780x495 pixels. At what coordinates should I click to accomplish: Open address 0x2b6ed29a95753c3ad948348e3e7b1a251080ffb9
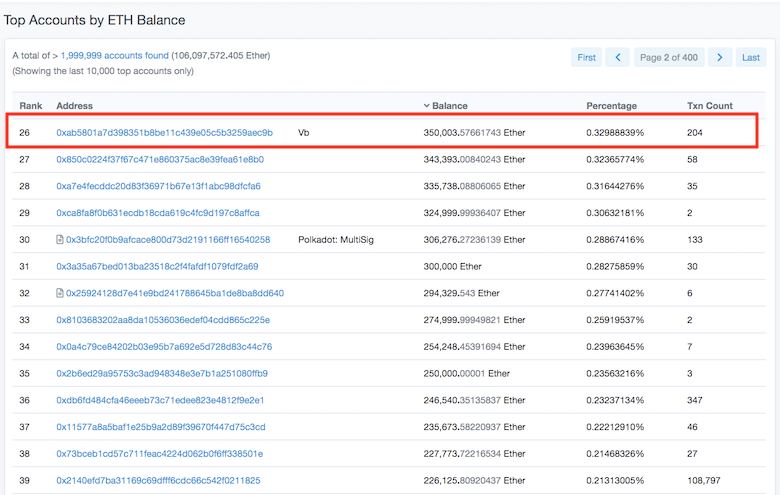coord(162,374)
